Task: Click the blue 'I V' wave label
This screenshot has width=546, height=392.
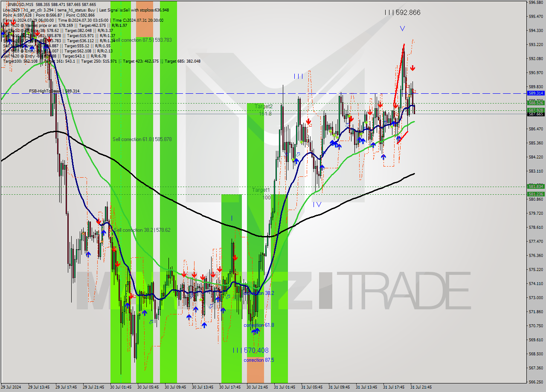Action: pyautogui.click(x=317, y=205)
